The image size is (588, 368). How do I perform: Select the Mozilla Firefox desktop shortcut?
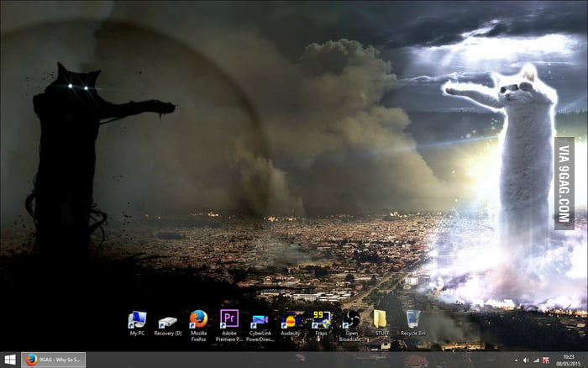coord(198,319)
